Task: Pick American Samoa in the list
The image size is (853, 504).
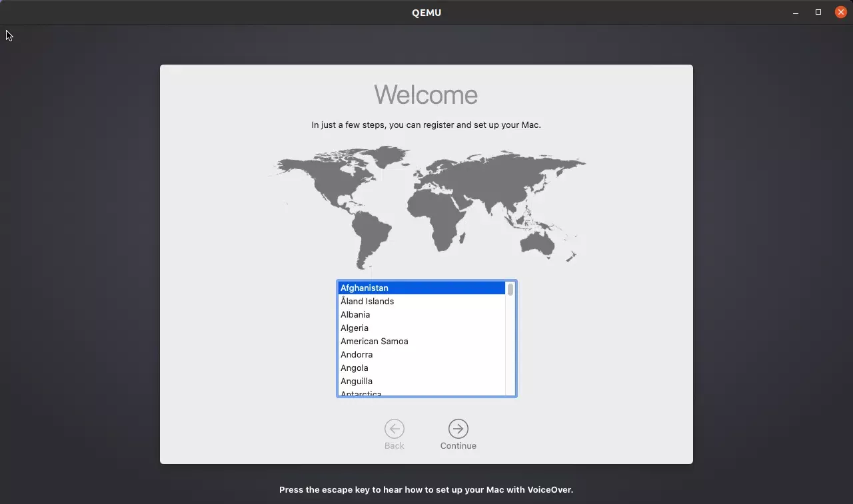Action: (x=421, y=342)
